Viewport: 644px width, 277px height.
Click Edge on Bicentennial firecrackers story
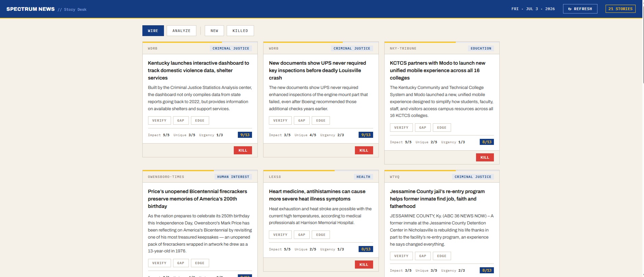tap(200, 263)
